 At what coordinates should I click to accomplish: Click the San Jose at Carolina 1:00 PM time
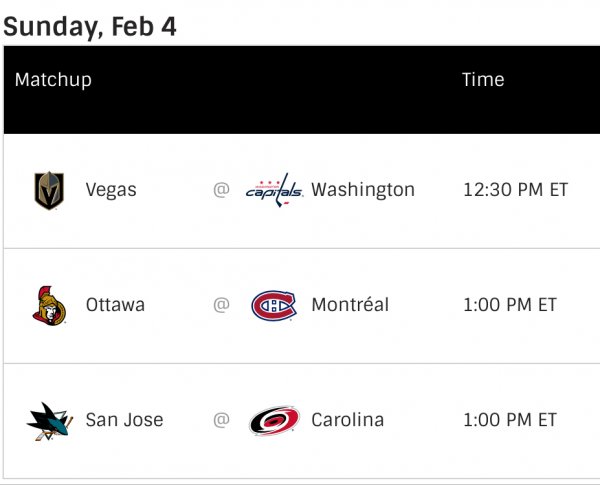510,420
